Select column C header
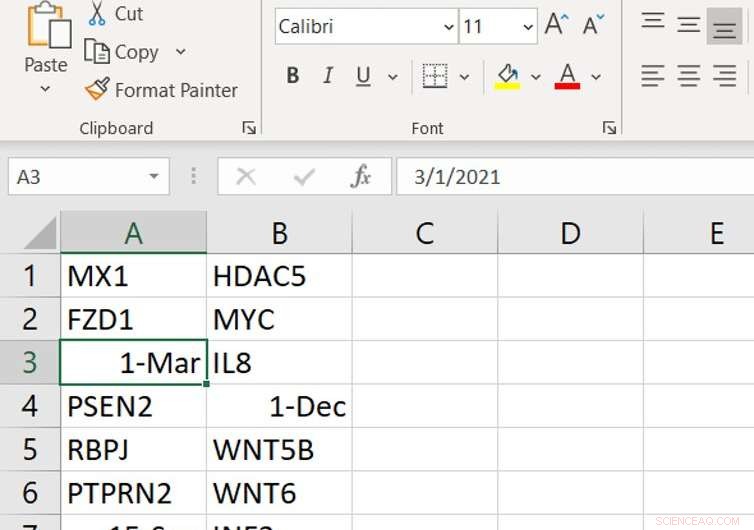 [x=425, y=232]
